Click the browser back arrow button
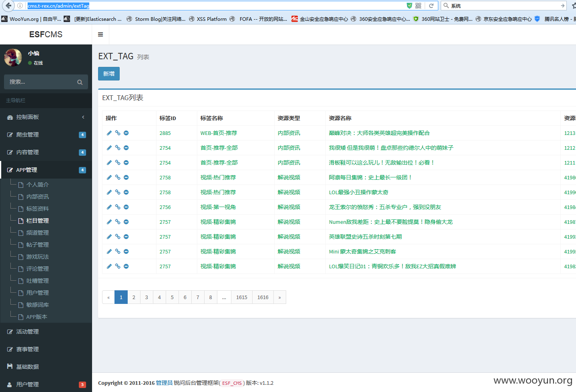Image resolution: width=576 pixels, height=392 pixels. tap(8, 6)
